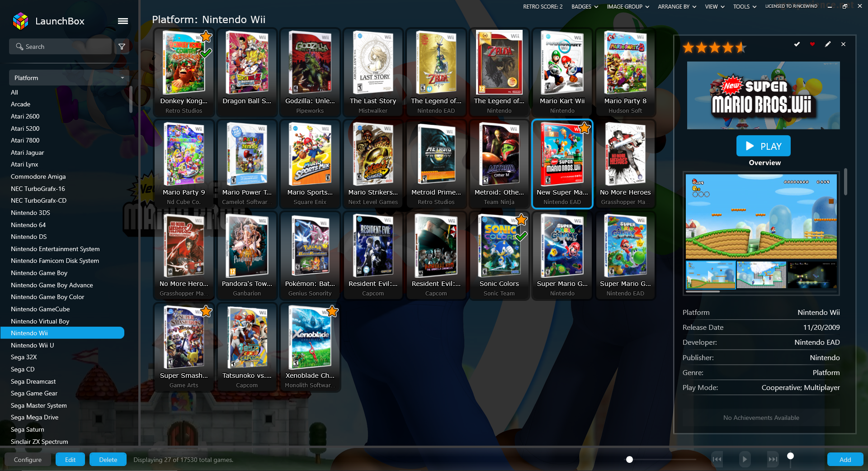Viewport: 868px width, 471px height.
Task: Open the Arrange By dropdown
Action: [x=677, y=7]
